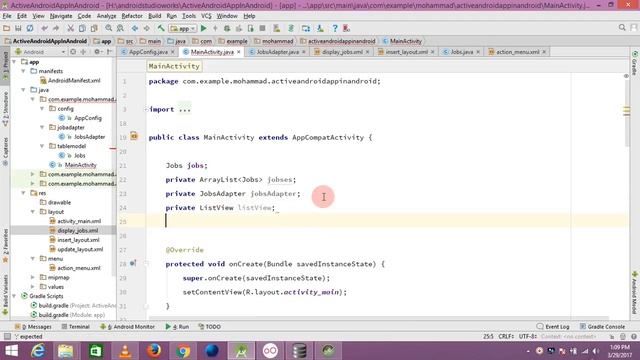Select JobsAdapter class in project tree
This screenshot has height=360, width=640.
(89, 137)
